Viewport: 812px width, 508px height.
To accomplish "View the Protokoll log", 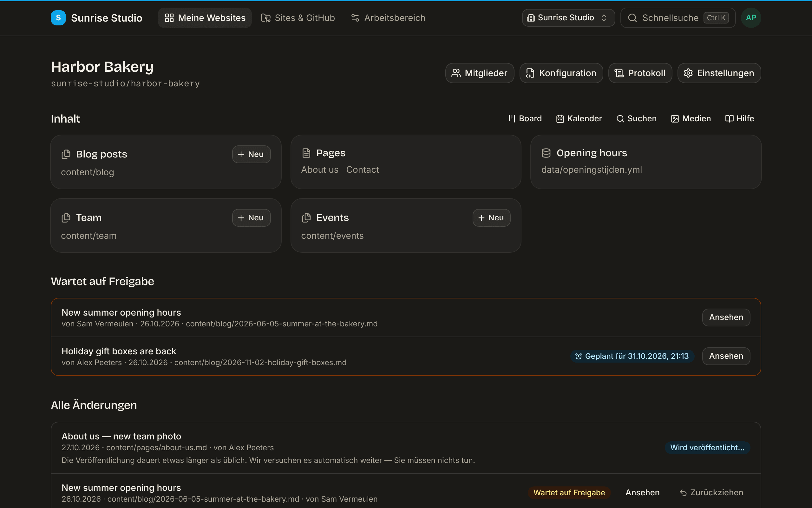I will [640, 73].
